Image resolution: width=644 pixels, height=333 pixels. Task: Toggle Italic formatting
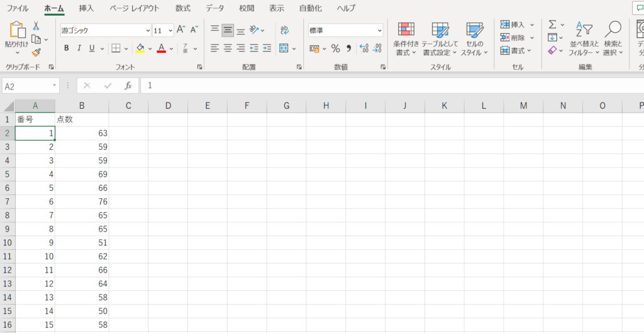79,48
